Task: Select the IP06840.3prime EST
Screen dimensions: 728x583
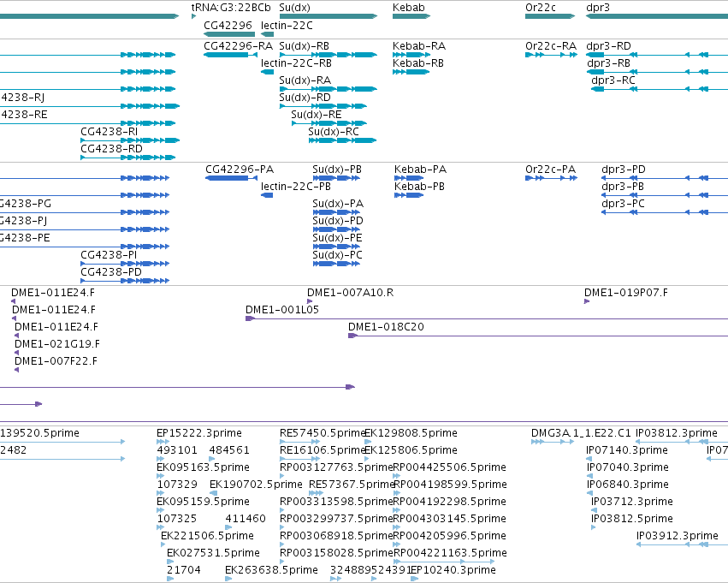Action: (x=589, y=493)
